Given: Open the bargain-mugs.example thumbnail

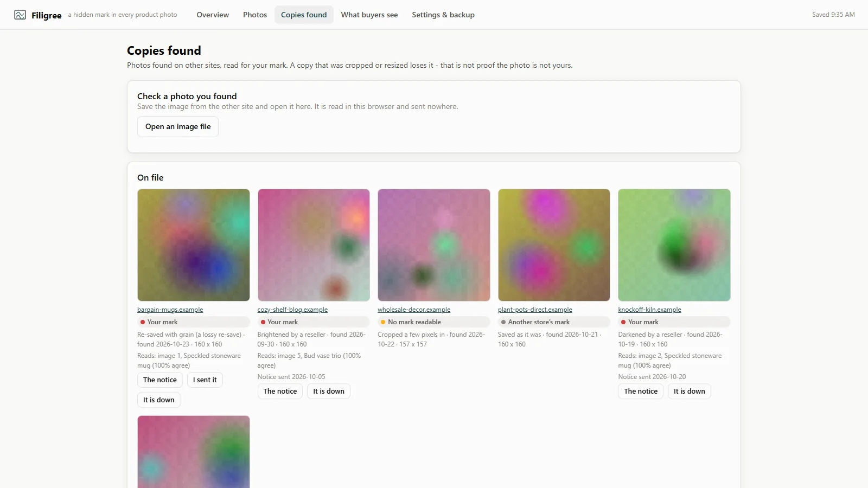Looking at the screenshot, I should (194, 245).
